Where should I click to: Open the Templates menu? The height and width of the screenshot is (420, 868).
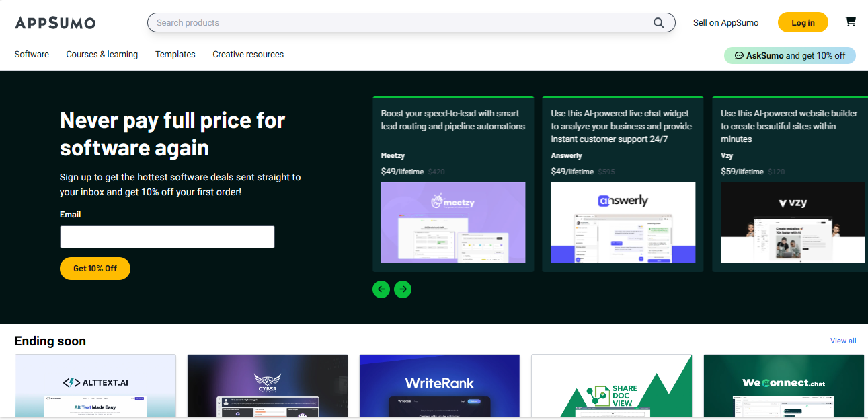click(x=175, y=55)
